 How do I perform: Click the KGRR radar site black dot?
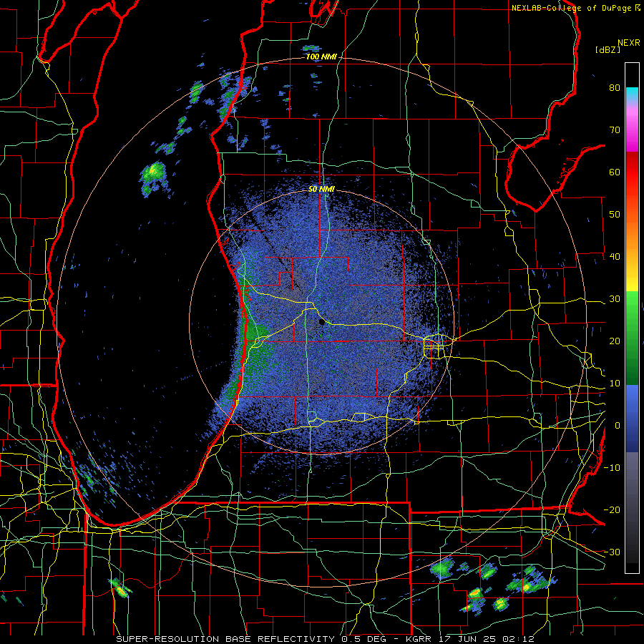(321, 323)
